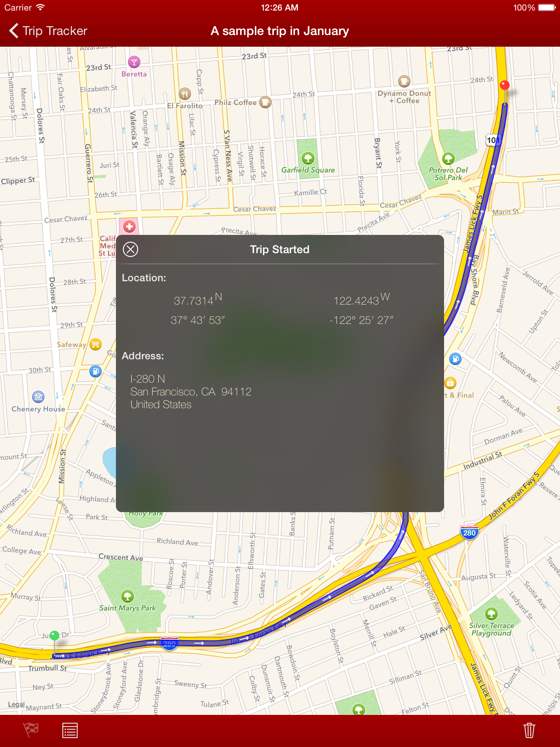The height and width of the screenshot is (747, 560).
Task: Open the trip list view icon
Action: pyautogui.click(x=70, y=730)
